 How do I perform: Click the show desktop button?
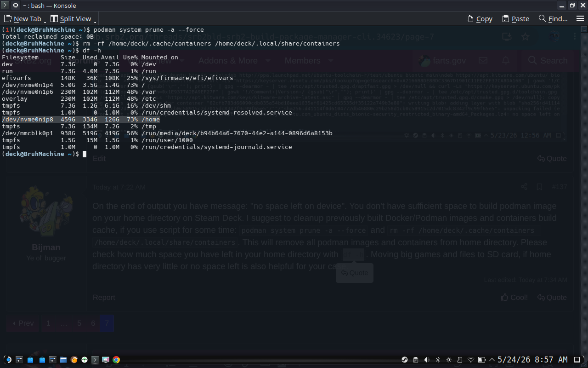[x=577, y=360]
